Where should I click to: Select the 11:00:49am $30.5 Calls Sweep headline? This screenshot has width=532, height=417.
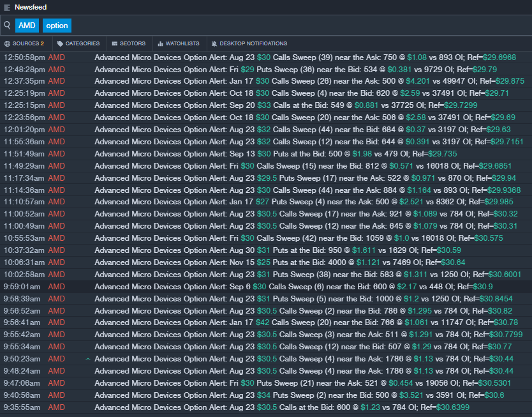[x=306, y=226]
